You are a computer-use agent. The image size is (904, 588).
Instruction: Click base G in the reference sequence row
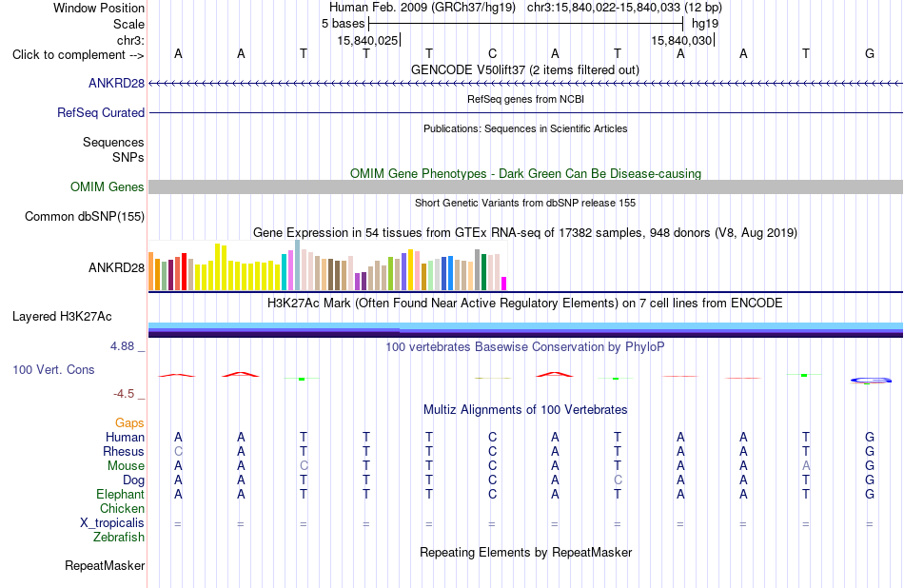point(870,53)
